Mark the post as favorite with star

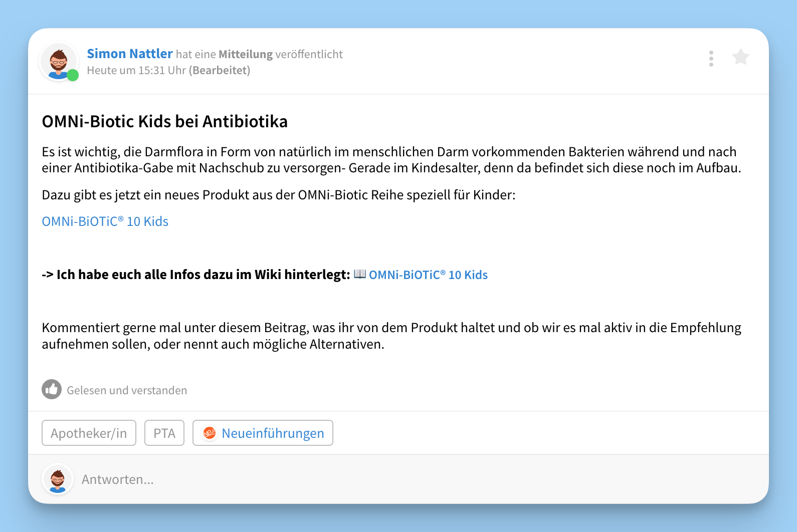(x=740, y=58)
